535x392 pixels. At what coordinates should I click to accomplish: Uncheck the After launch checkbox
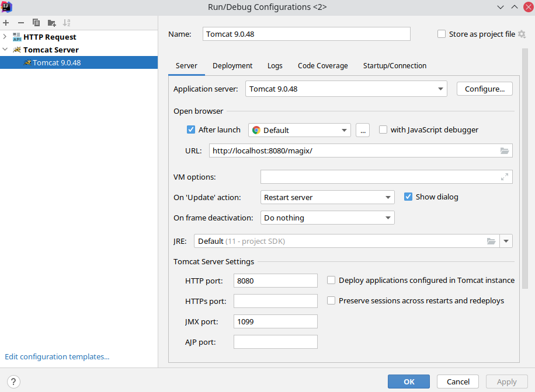[191, 129]
